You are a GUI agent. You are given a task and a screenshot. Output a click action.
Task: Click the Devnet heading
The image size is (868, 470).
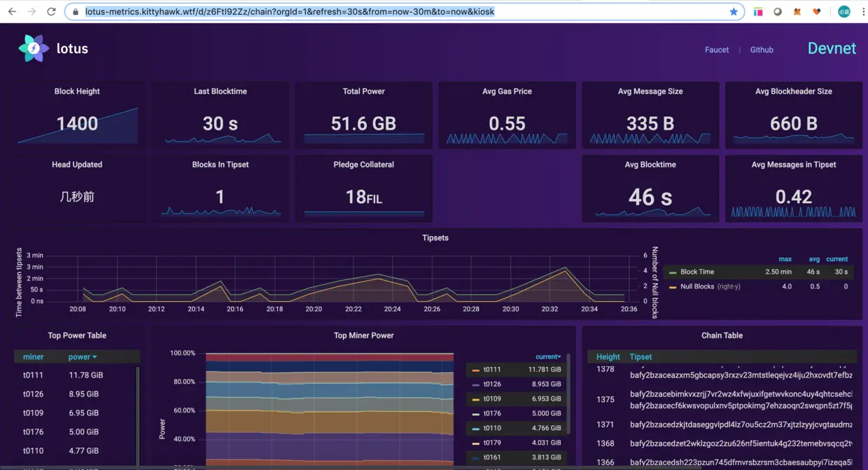(x=832, y=48)
